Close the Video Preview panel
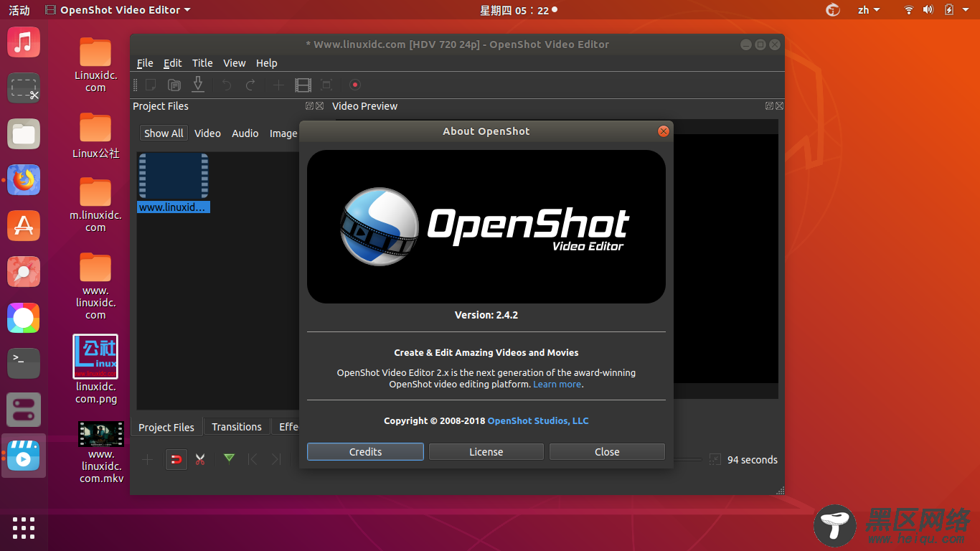 coord(779,105)
